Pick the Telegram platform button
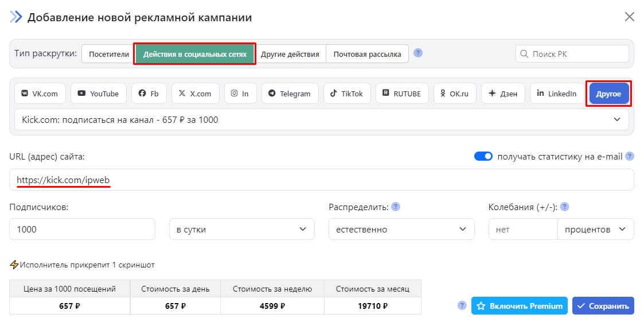 (x=290, y=94)
